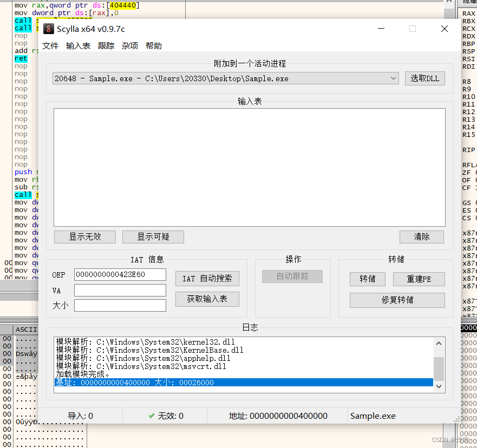Select the msvcrt.dll log entry
The width and height of the screenshot is (477, 448).
(x=141, y=366)
